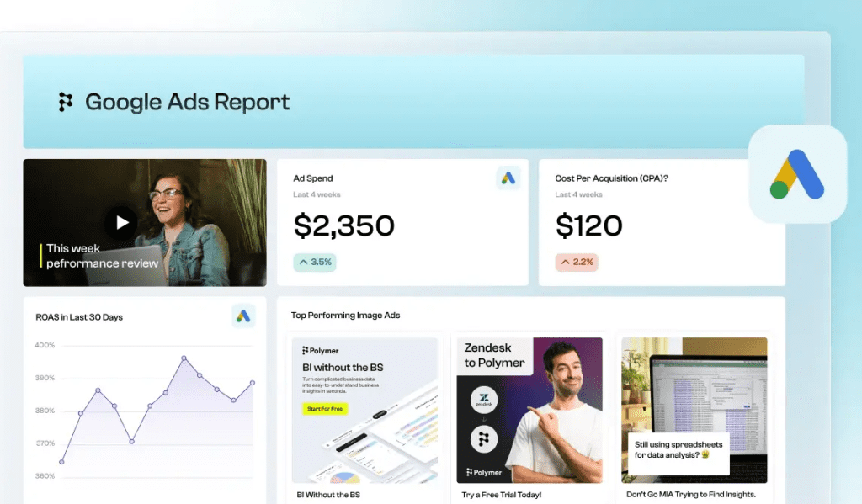Click the '400%' axis label on ROAS chart
This screenshot has width=862, height=504.
pyautogui.click(x=45, y=345)
